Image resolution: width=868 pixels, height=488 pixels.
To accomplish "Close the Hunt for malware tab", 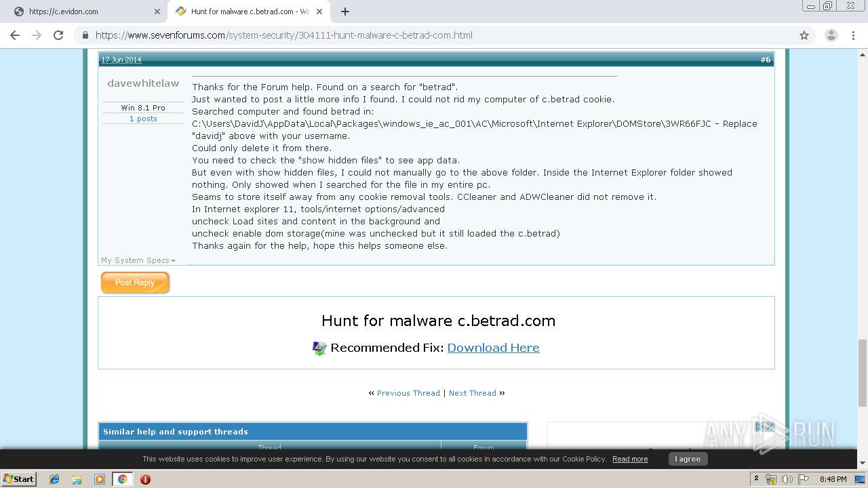I will (x=319, y=12).
